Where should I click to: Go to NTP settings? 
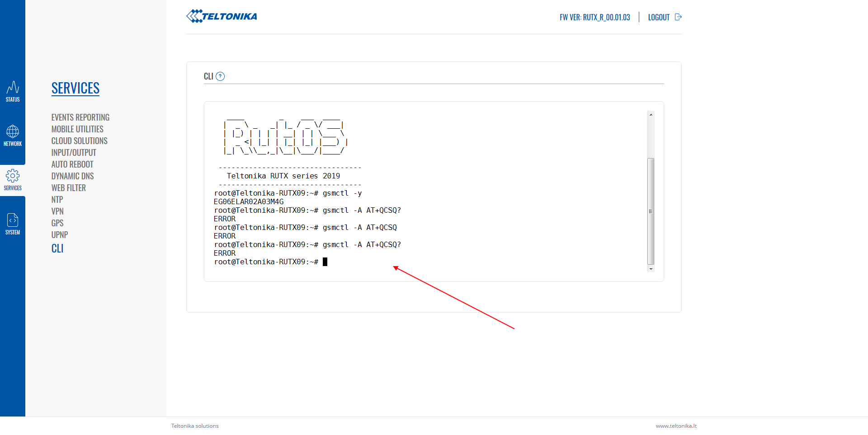point(57,200)
